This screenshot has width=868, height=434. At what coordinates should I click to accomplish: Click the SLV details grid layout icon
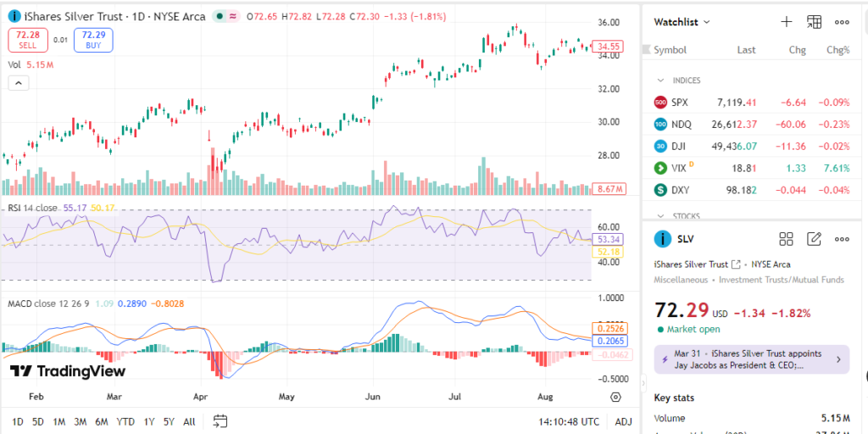[x=786, y=239]
